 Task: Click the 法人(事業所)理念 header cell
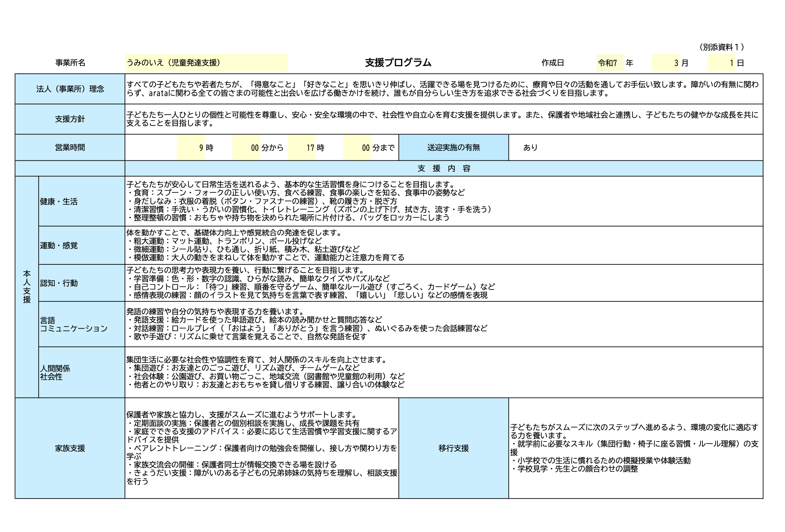(70, 89)
